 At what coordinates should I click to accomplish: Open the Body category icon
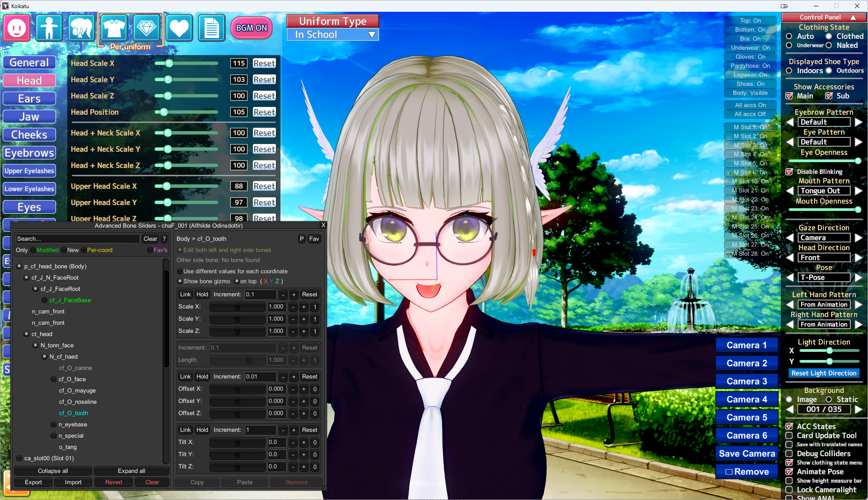point(49,28)
